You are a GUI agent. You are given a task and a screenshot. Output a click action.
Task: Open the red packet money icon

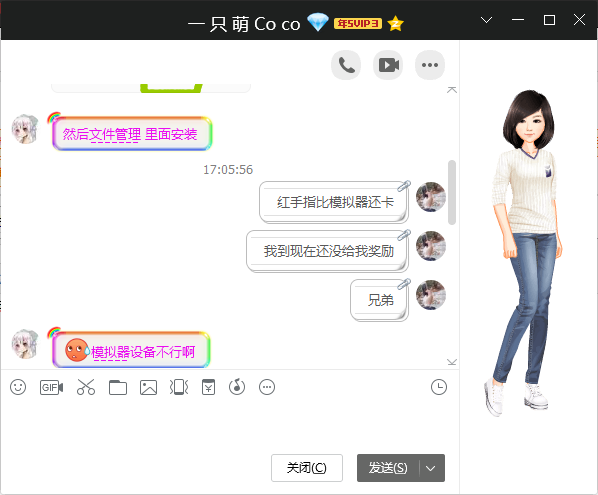coord(208,387)
